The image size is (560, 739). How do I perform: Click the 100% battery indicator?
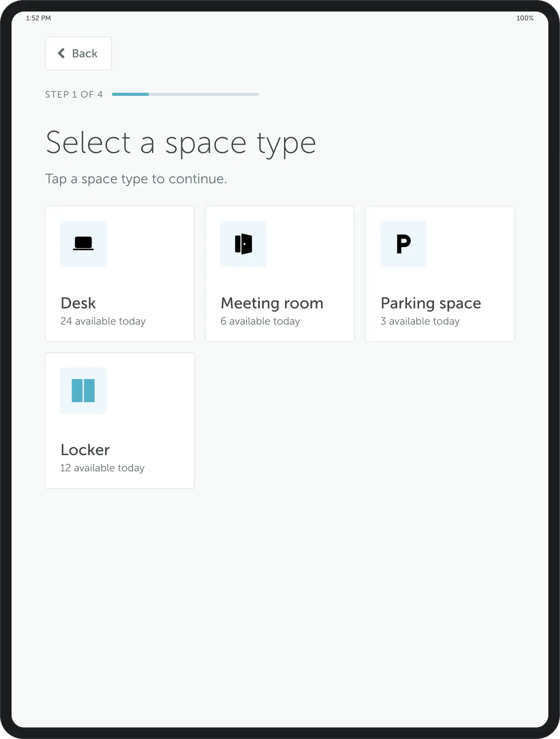pos(525,18)
